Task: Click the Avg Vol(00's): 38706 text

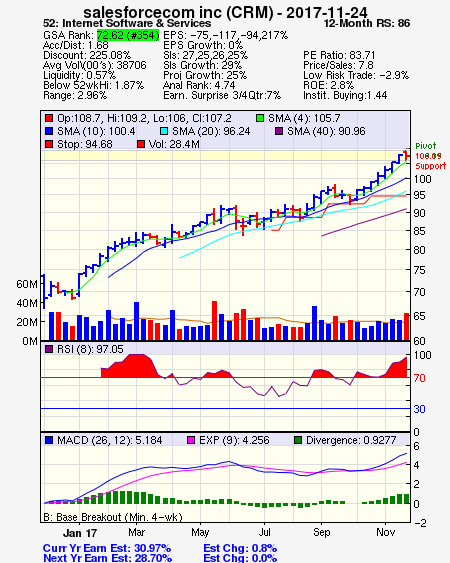Action: (95, 65)
